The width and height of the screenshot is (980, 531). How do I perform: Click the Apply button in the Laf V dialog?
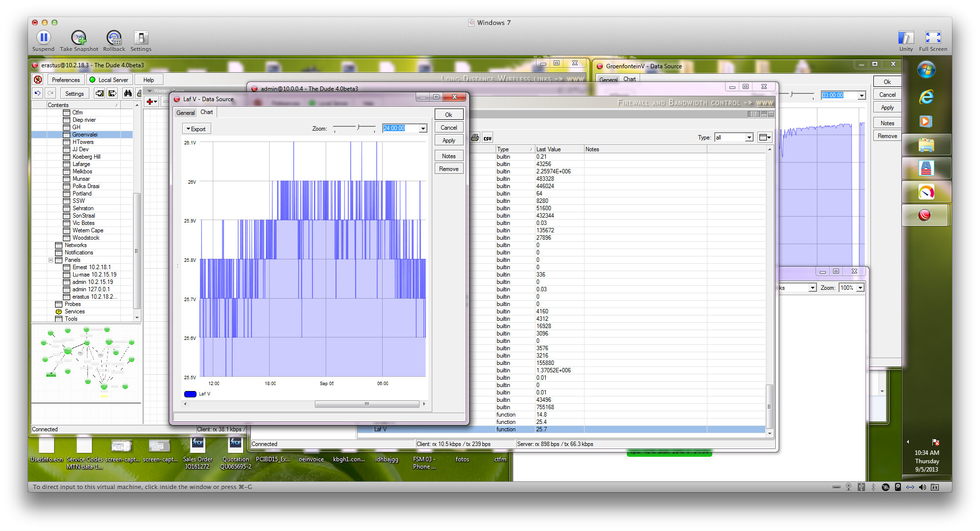tap(448, 140)
